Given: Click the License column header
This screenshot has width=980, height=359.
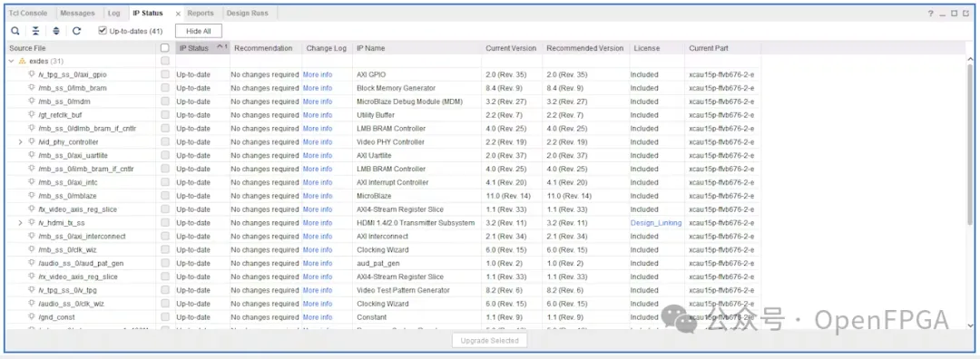Looking at the screenshot, I should [x=656, y=48].
